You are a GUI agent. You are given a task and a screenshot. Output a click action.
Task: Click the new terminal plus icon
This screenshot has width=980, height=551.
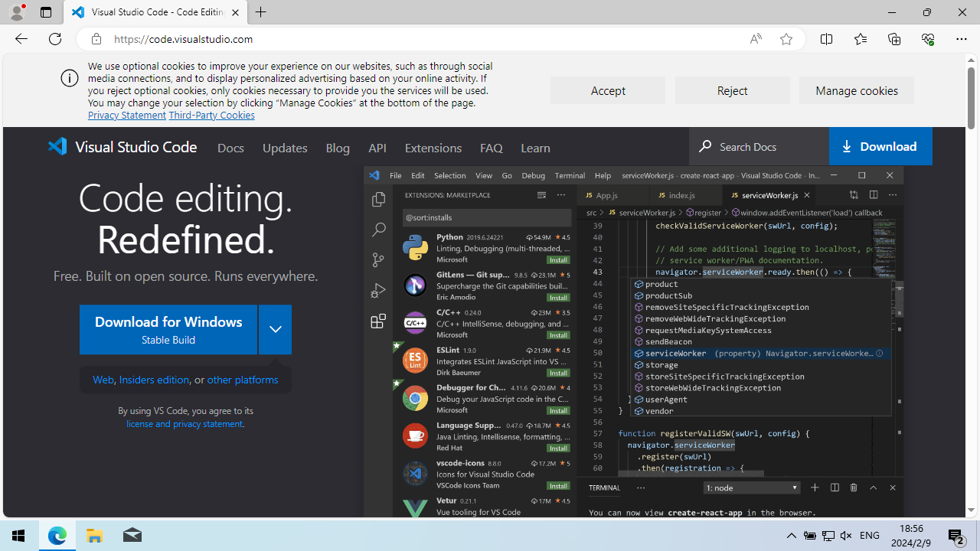pyautogui.click(x=815, y=487)
